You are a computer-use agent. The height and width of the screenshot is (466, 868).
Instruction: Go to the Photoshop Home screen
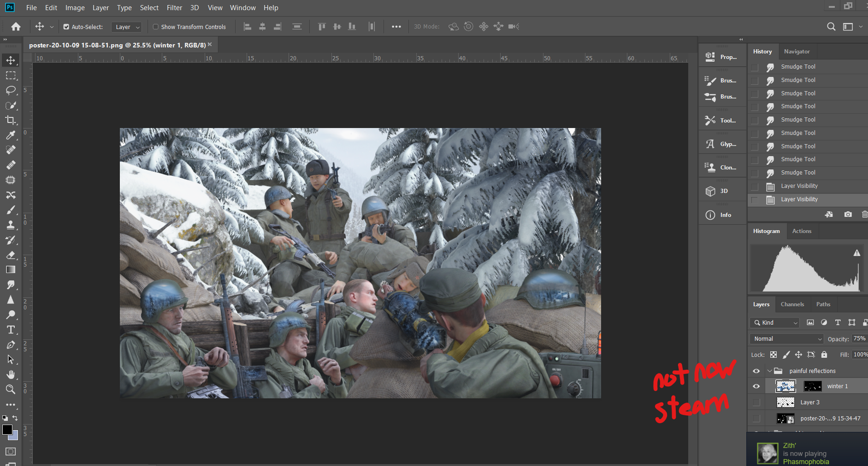tap(16, 27)
